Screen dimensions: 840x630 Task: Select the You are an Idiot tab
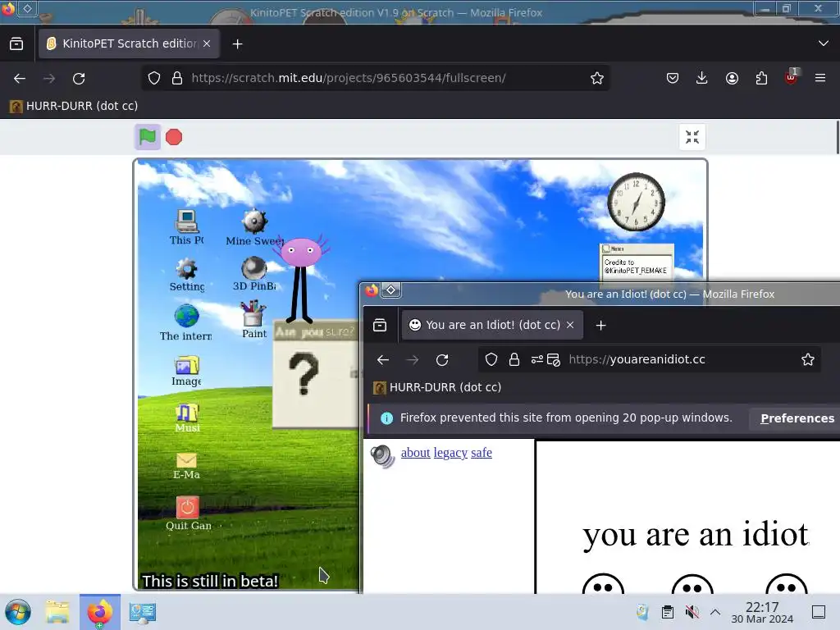[492, 325]
